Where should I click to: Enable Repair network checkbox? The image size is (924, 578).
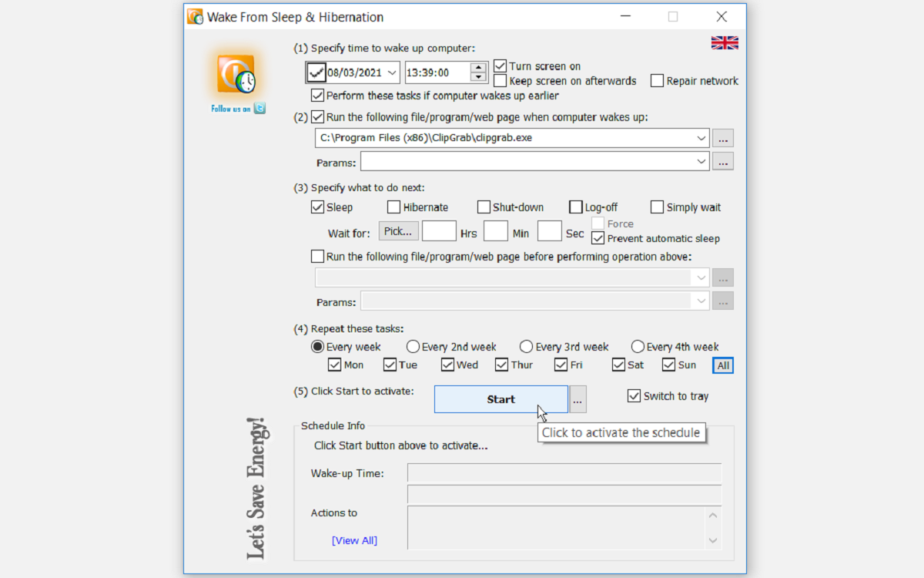click(657, 80)
